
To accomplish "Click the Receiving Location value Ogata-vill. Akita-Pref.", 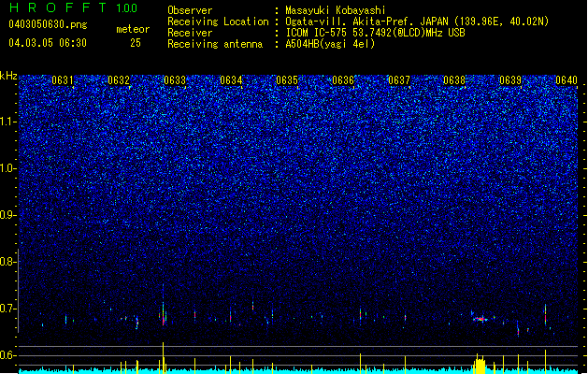I will tap(350, 22).
